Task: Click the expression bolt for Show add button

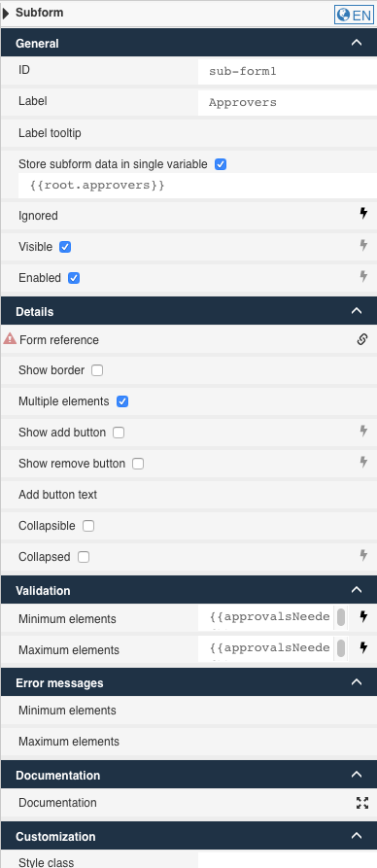Action: (363, 431)
